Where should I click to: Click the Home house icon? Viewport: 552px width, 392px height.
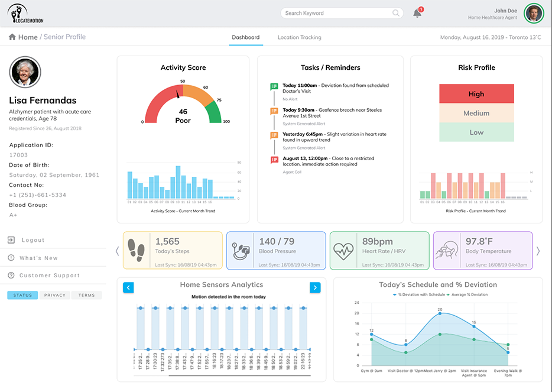click(12, 37)
